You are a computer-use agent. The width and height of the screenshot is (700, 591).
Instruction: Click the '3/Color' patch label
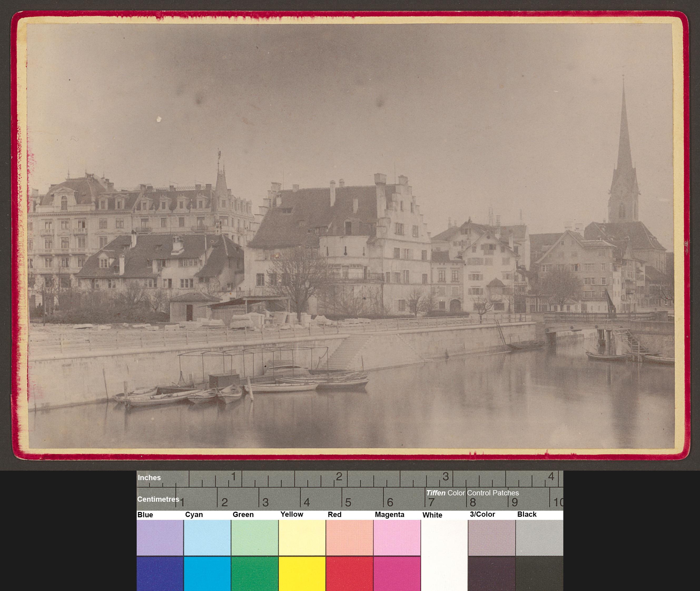(482, 514)
